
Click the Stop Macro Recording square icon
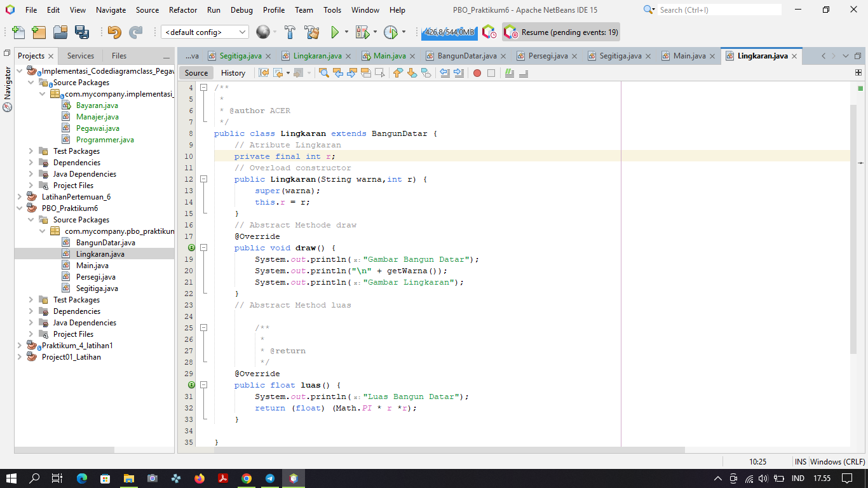[x=491, y=73]
